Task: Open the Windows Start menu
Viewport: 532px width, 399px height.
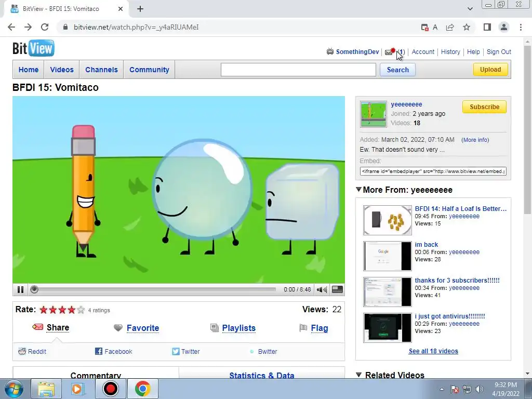Action: coord(14,389)
